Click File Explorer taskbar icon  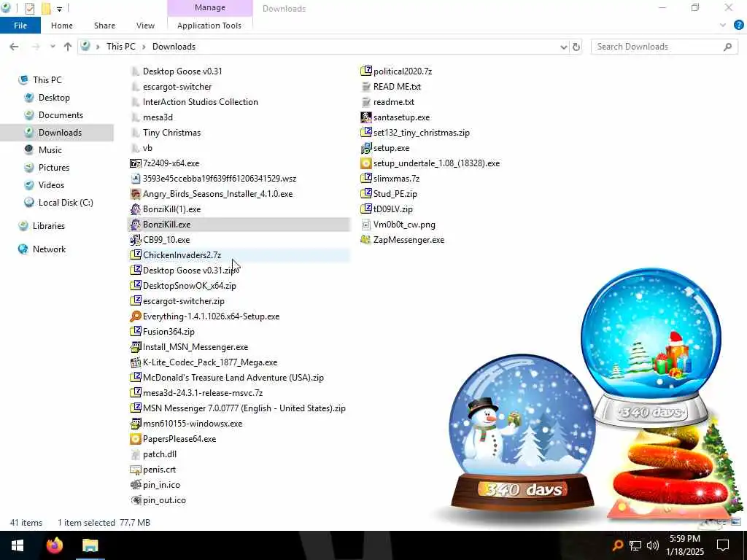(90, 545)
